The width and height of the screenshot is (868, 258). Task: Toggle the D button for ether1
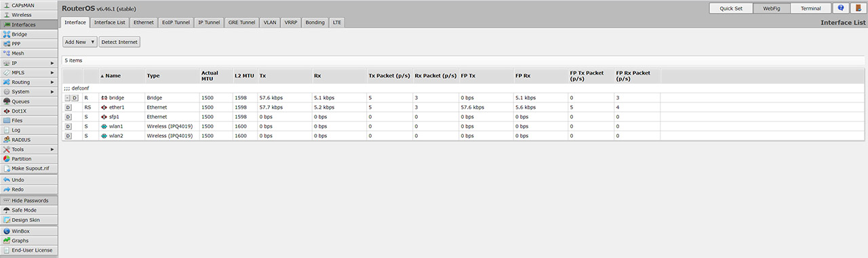pos(68,107)
